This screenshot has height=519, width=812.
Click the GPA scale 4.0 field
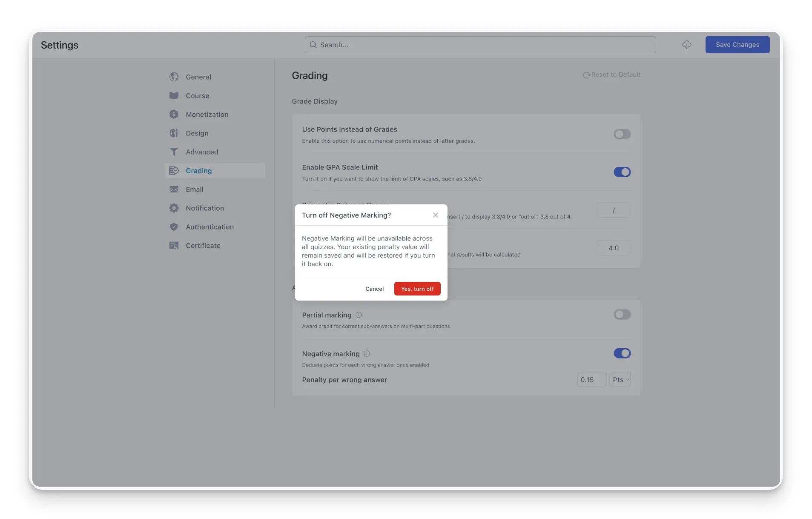[x=614, y=248]
